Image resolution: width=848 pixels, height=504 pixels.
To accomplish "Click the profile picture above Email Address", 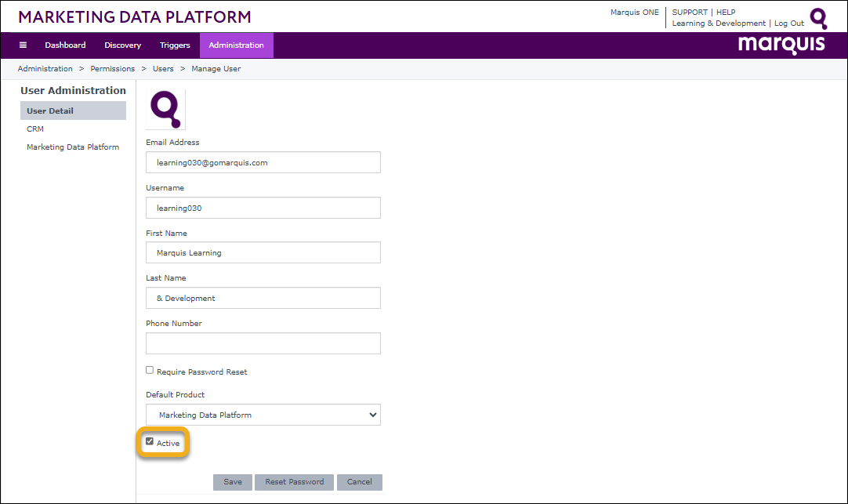I will (x=165, y=109).
